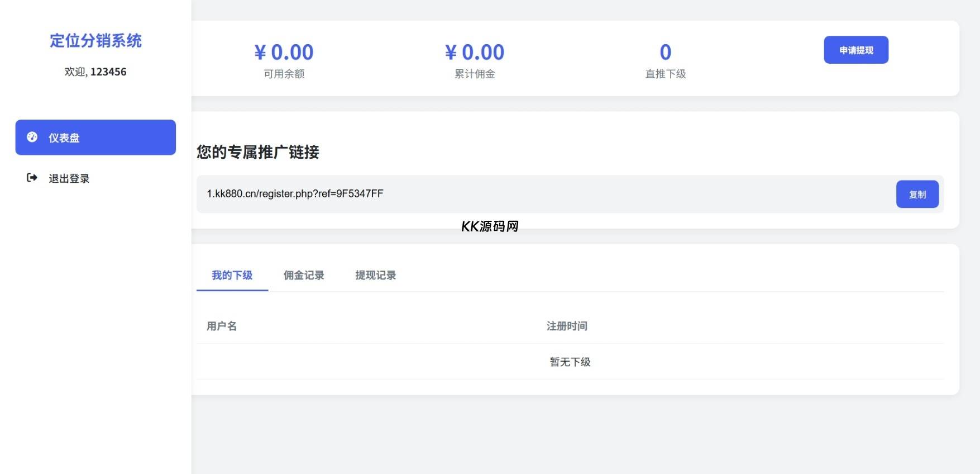Click the 累计佣金 ¥0.00 value
Image resolution: width=980 pixels, height=474 pixels.
[x=475, y=52]
